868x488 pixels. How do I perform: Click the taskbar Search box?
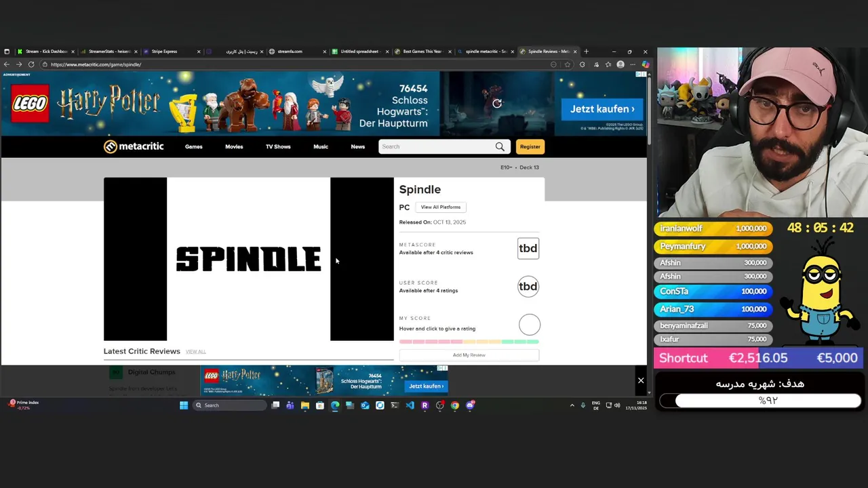coord(229,405)
